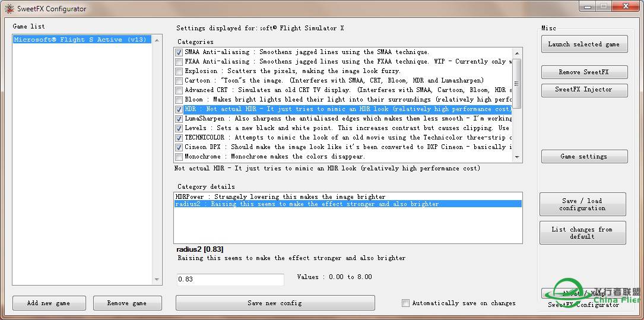Enable the Explosion effect checkbox

[x=179, y=71]
